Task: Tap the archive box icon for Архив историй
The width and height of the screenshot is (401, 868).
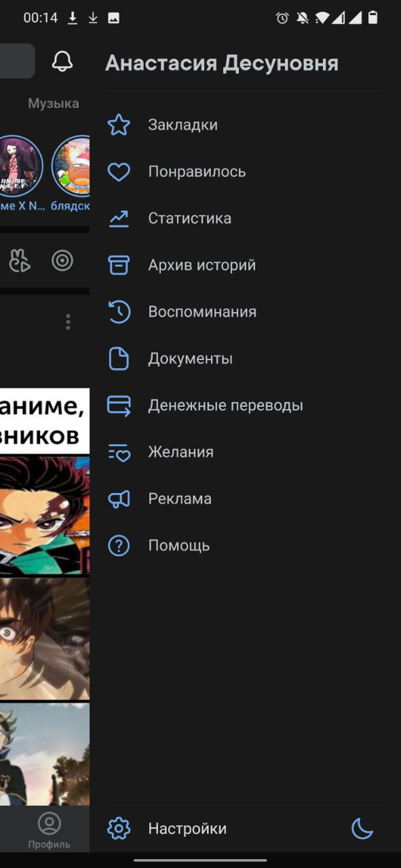Action: click(119, 265)
